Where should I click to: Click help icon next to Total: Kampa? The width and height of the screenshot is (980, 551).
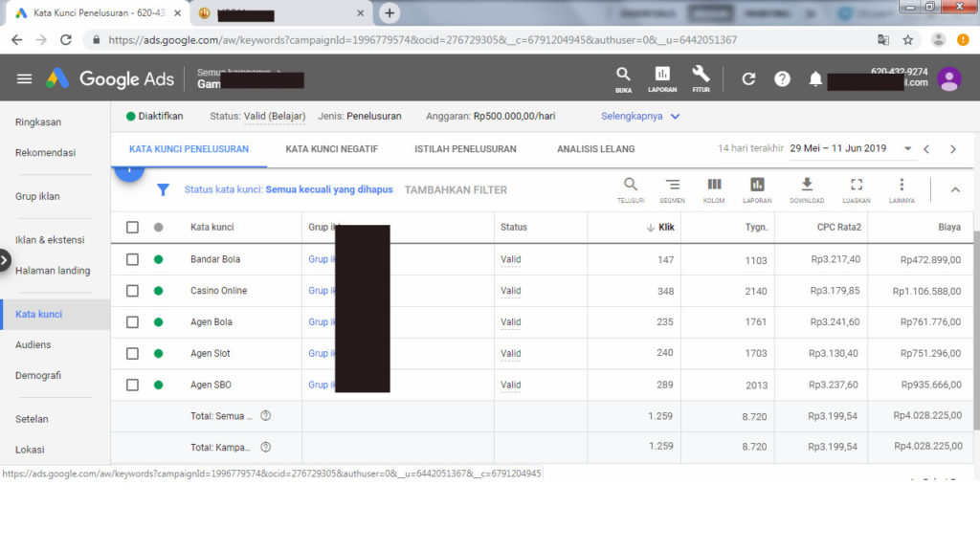[x=266, y=448]
